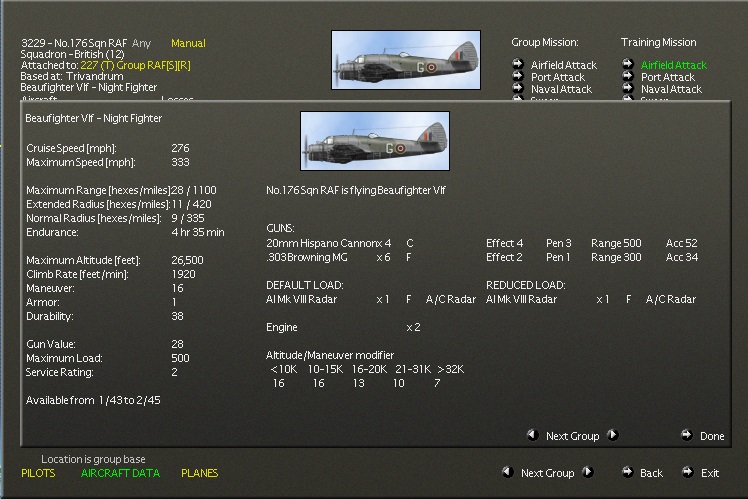This screenshot has width=748, height=499.
Task: Click the Altitude/Maneuver modifier heading
Action: 330,355
